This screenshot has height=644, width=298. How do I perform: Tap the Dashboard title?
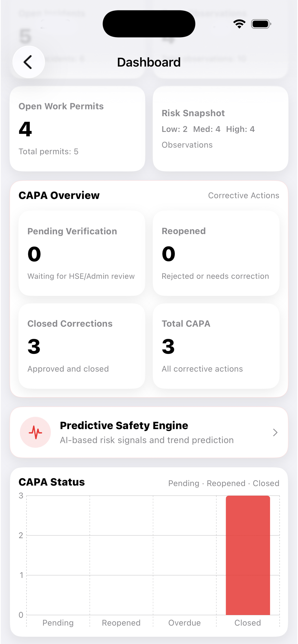pos(149,62)
